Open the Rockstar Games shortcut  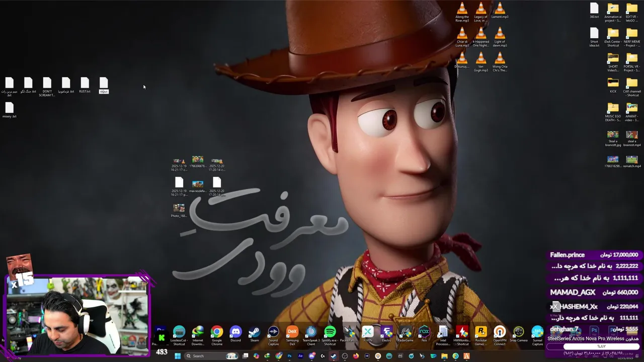[x=481, y=335]
